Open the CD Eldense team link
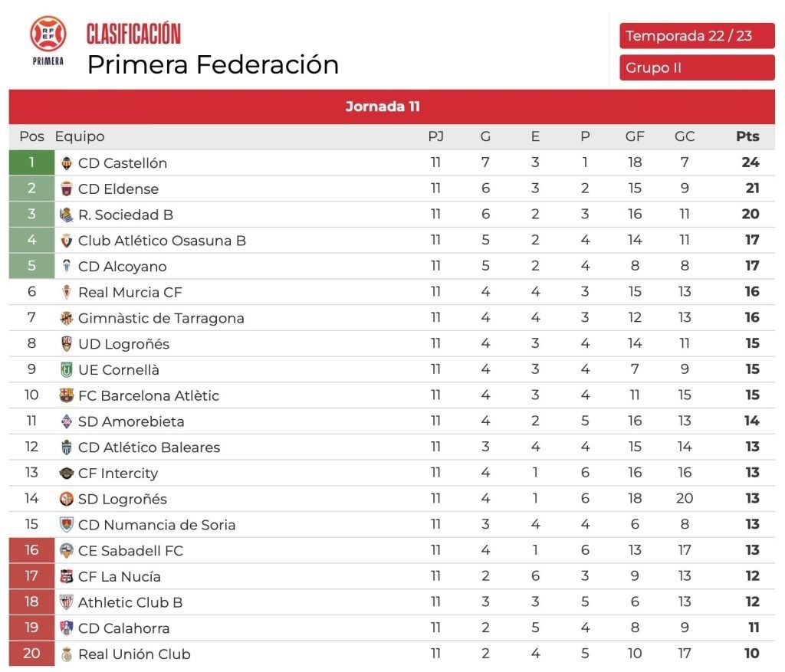The height and width of the screenshot is (672, 785). click(118, 189)
